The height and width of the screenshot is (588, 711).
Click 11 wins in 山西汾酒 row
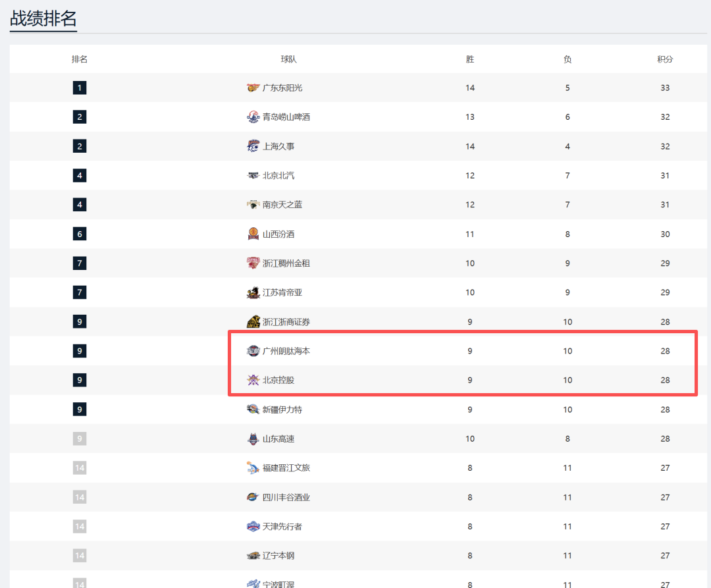470,234
